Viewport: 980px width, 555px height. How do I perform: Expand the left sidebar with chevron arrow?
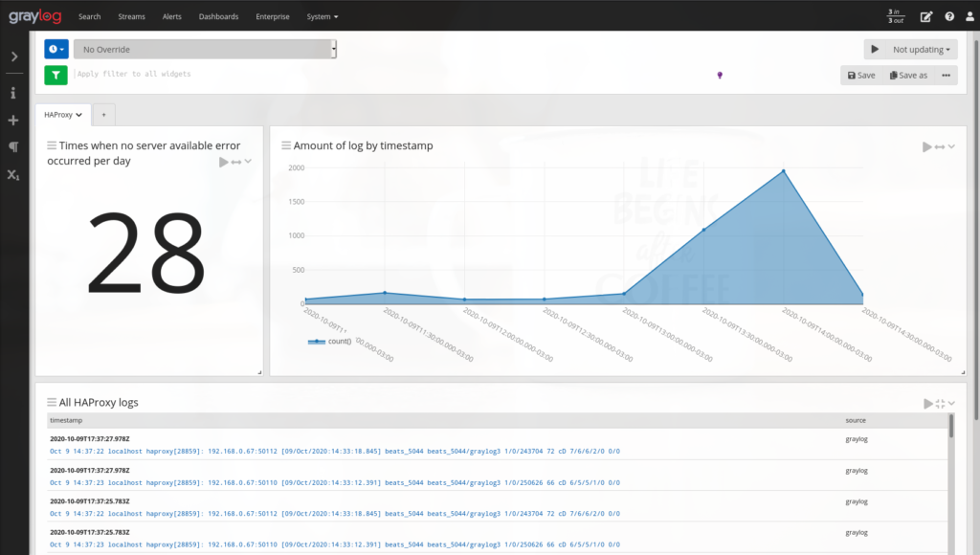13,56
